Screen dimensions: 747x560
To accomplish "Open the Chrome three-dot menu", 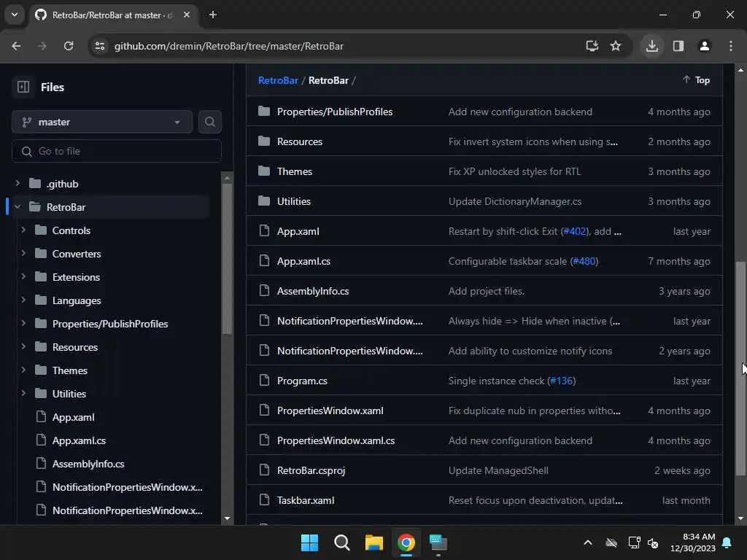I will [x=731, y=46].
